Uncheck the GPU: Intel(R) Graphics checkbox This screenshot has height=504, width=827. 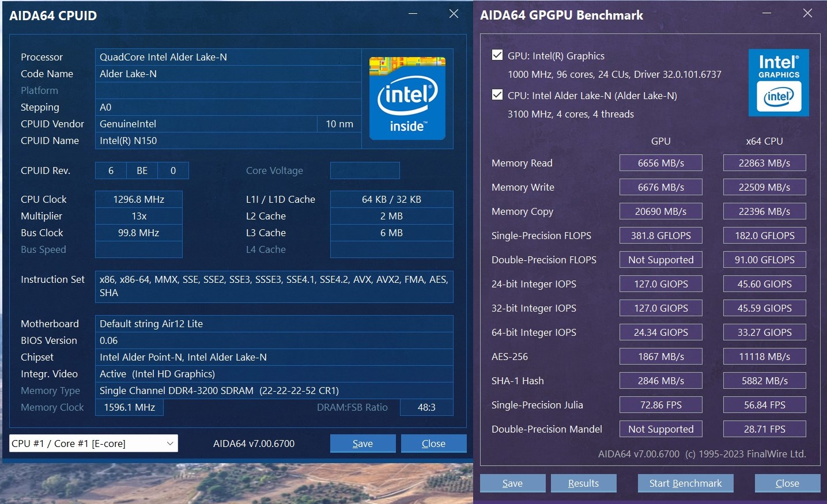point(497,55)
